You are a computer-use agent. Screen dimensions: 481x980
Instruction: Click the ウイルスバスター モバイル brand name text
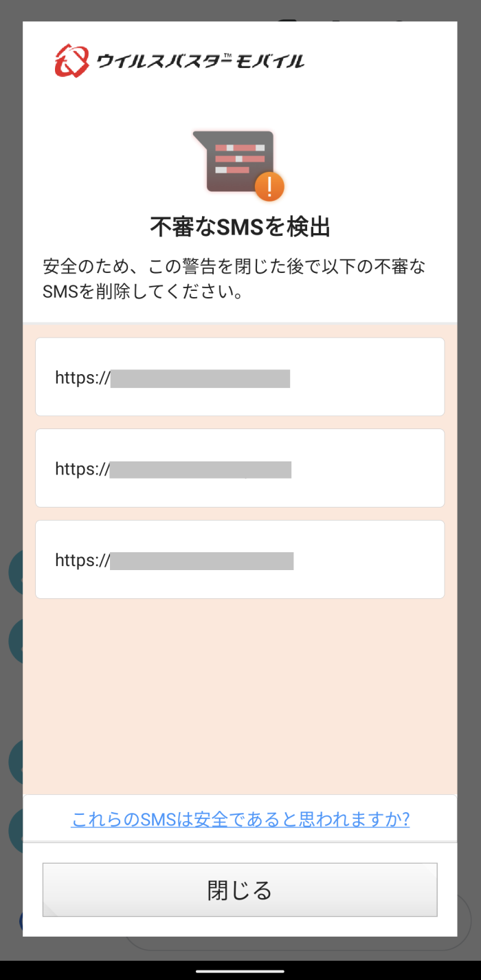201,62
